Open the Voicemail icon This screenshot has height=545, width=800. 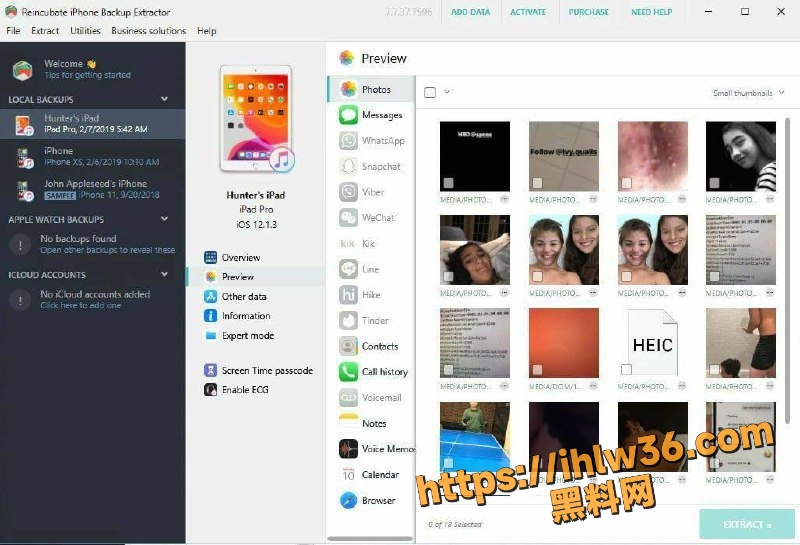pyautogui.click(x=348, y=398)
